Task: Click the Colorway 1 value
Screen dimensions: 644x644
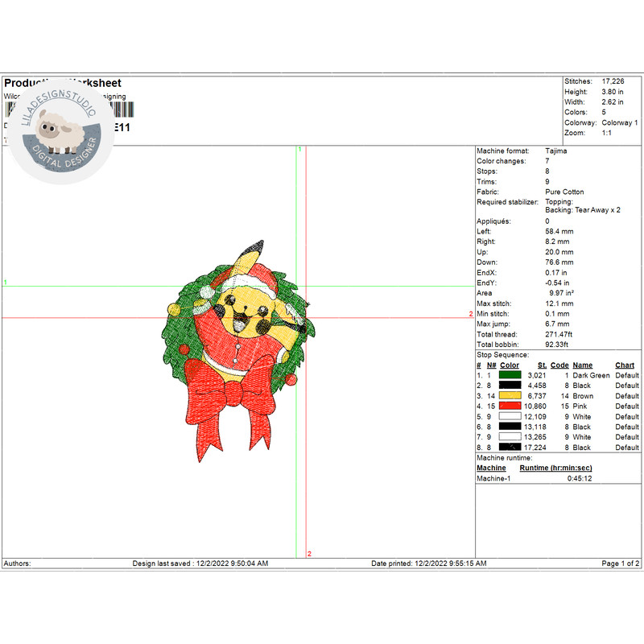Action: (619, 123)
